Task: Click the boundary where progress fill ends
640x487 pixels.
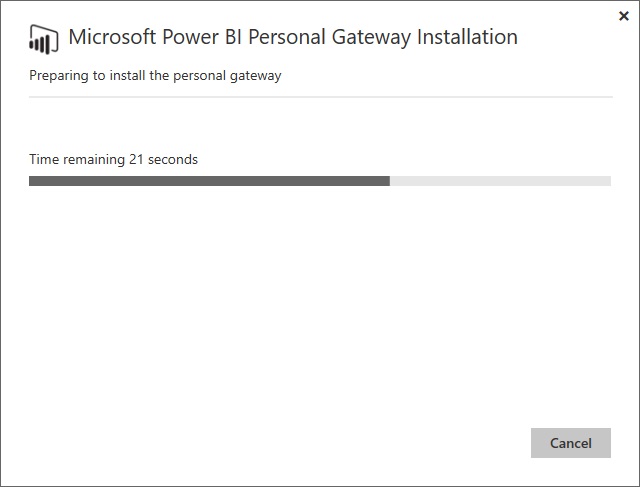Action: 389,181
